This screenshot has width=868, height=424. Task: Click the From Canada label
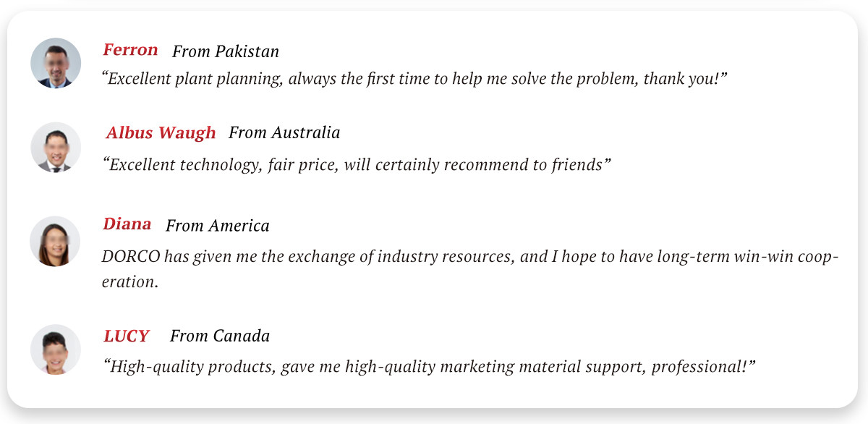click(x=220, y=336)
